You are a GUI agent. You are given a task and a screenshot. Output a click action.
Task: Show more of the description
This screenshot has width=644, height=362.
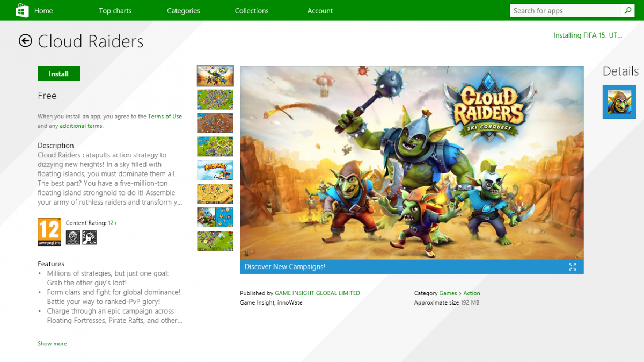click(x=52, y=344)
